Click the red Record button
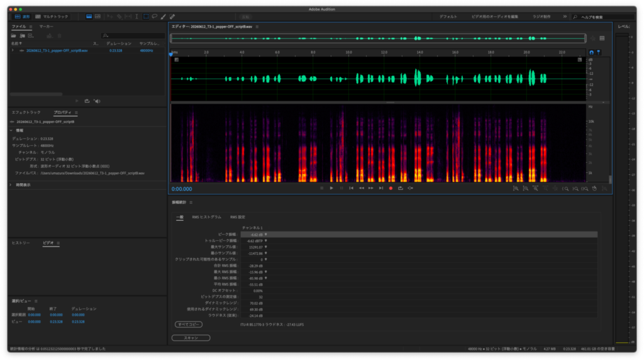This screenshot has height=361, width=644. click(391, 188)
